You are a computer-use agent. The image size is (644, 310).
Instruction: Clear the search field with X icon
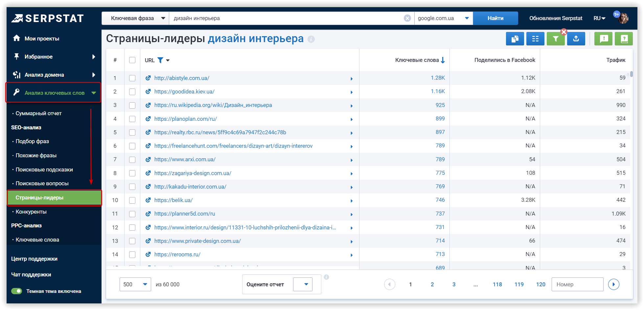(407, 18)
